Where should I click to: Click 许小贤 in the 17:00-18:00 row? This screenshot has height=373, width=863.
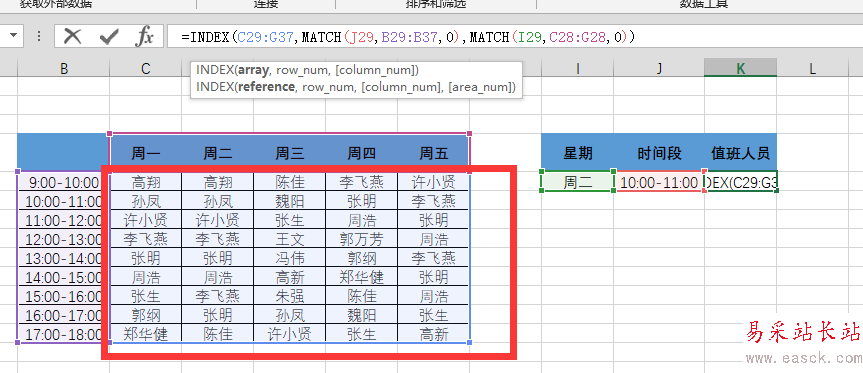[290, 334]
